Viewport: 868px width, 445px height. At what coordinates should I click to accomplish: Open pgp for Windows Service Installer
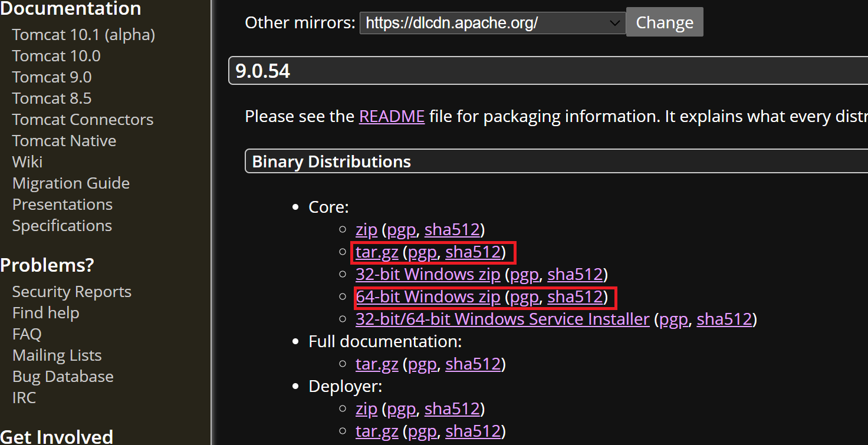673,319
